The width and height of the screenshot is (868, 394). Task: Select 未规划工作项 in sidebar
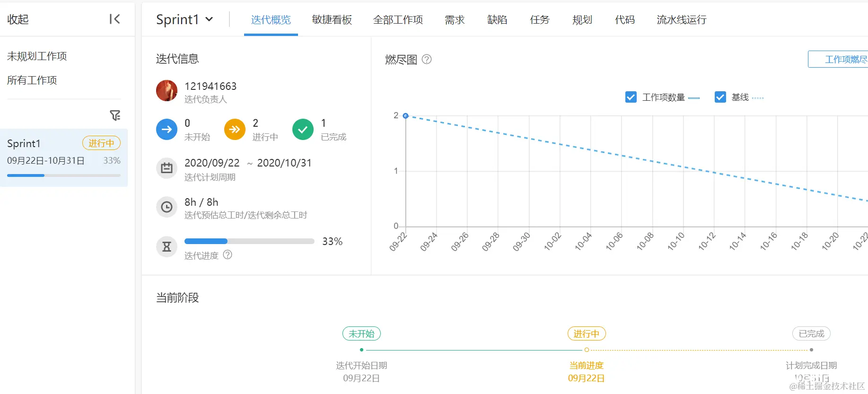[x=37, y=56]
